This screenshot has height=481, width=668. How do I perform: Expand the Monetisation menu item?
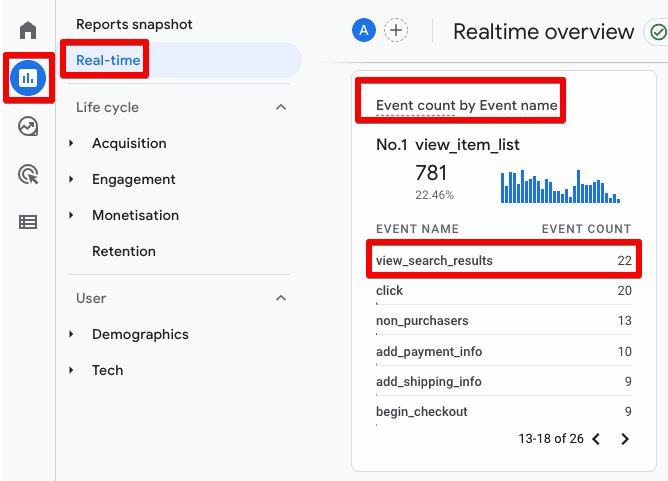[x=72, y=216]
